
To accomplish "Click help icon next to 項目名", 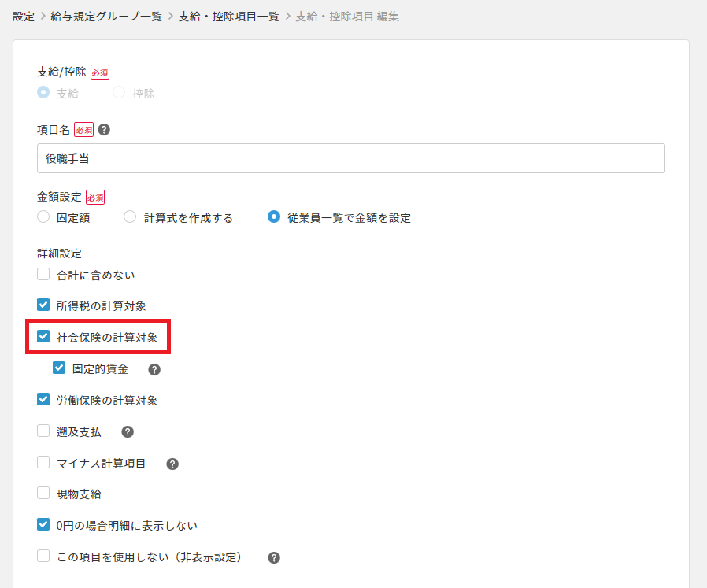I will click(x=104, y=130).
